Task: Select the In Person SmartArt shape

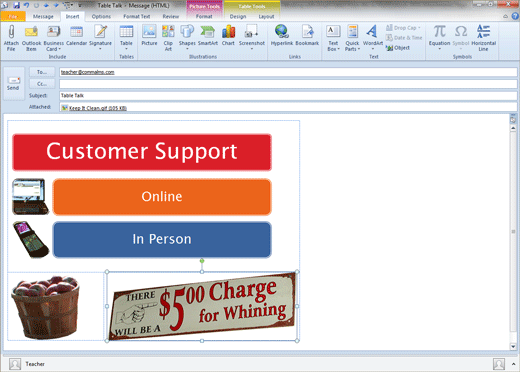Action: [x=162, y=239]
